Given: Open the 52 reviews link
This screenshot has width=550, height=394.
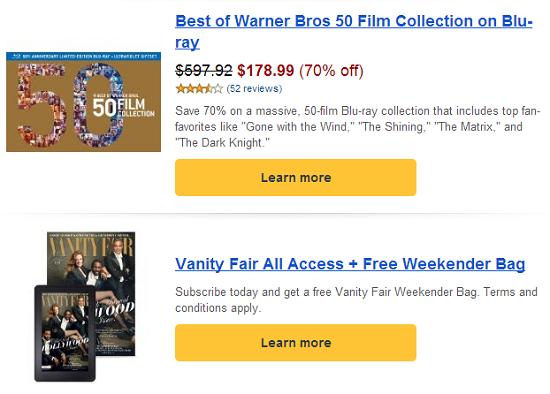Looking at the screenshot, I should [254, 88].
